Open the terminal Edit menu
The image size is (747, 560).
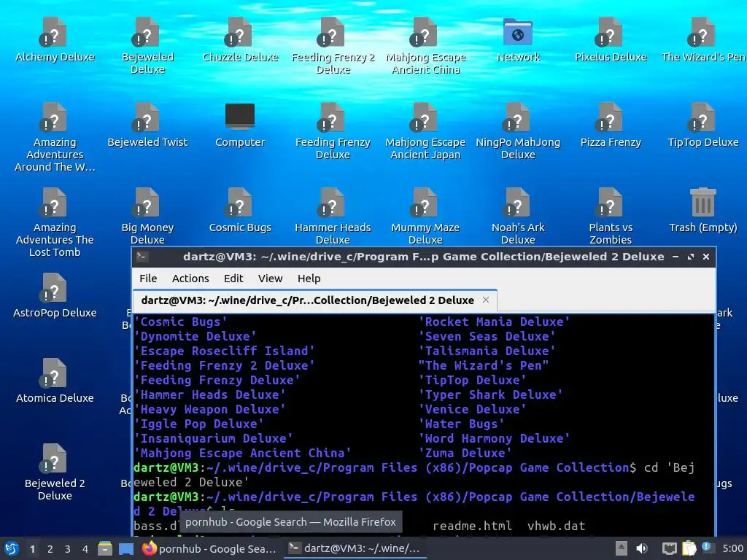point(233,278)
